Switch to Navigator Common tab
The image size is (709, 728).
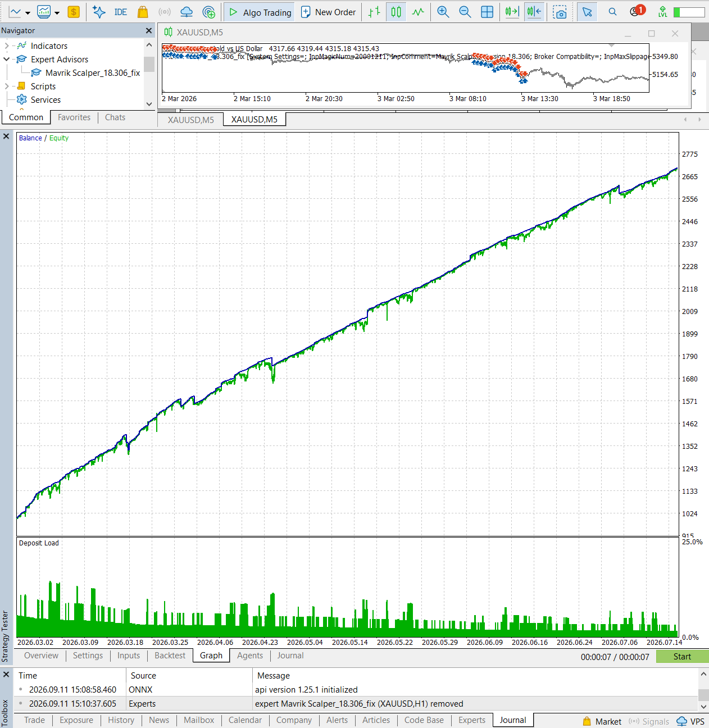[x=26, y=117]
